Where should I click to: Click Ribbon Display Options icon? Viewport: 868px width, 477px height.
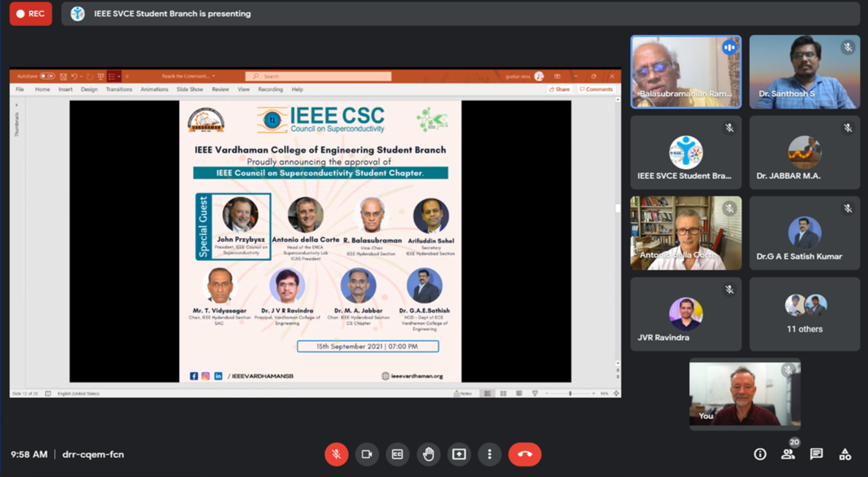557,76
